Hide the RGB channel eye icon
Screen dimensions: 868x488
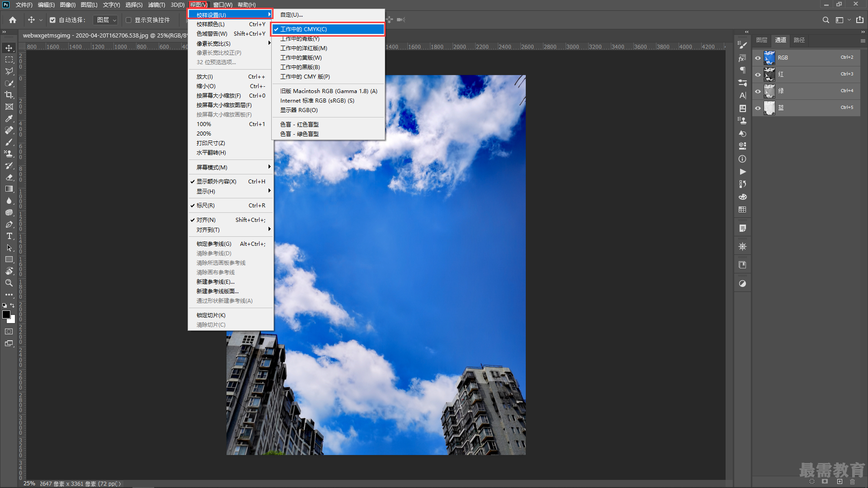pyautogui.click(x=758, y=58)
